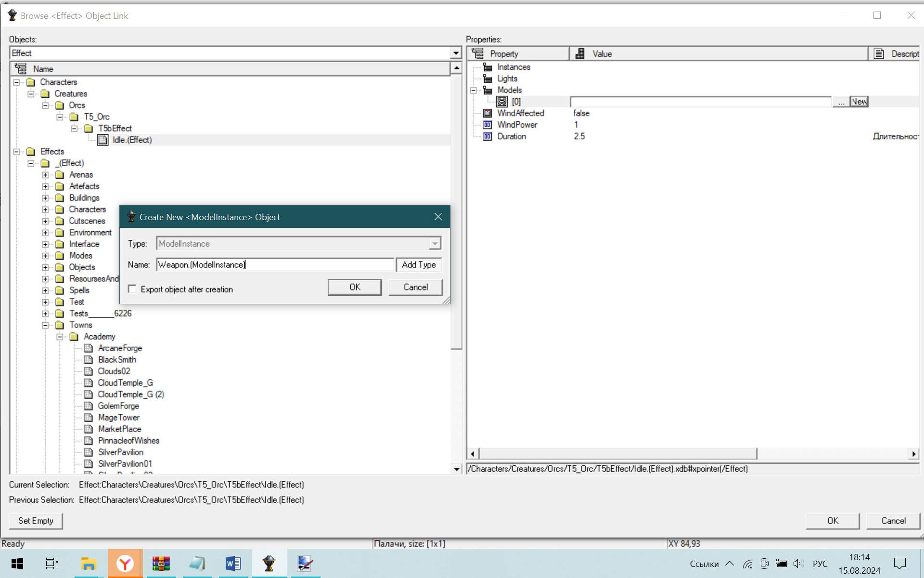Open Word from the taskbar

(x=233, y=563)
